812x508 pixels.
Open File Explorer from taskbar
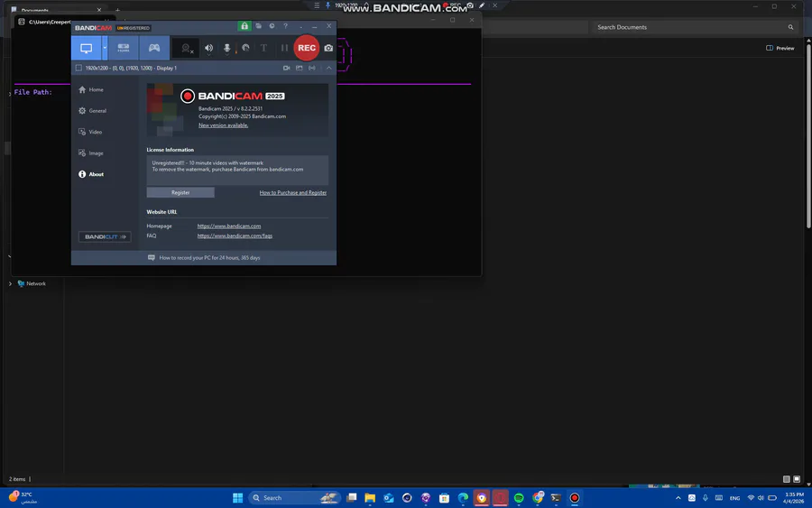[370, 498]
